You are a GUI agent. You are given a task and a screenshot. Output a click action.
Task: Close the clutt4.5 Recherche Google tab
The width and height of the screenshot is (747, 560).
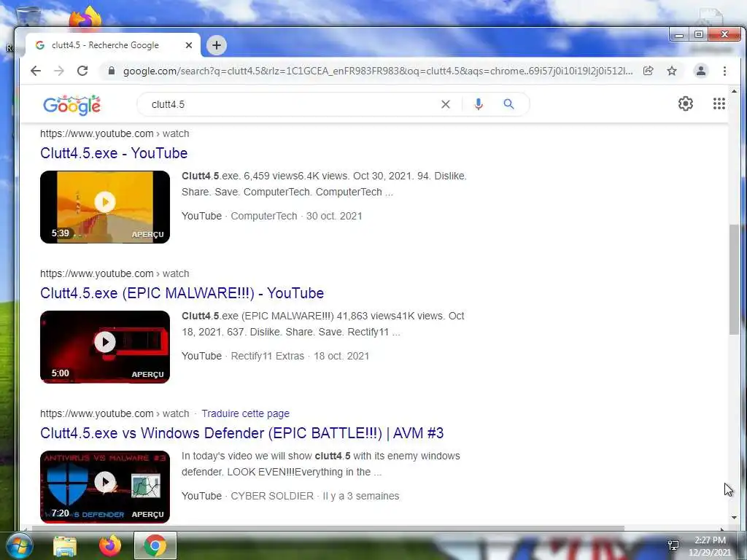pyautogui.click(x=189, y=45)
